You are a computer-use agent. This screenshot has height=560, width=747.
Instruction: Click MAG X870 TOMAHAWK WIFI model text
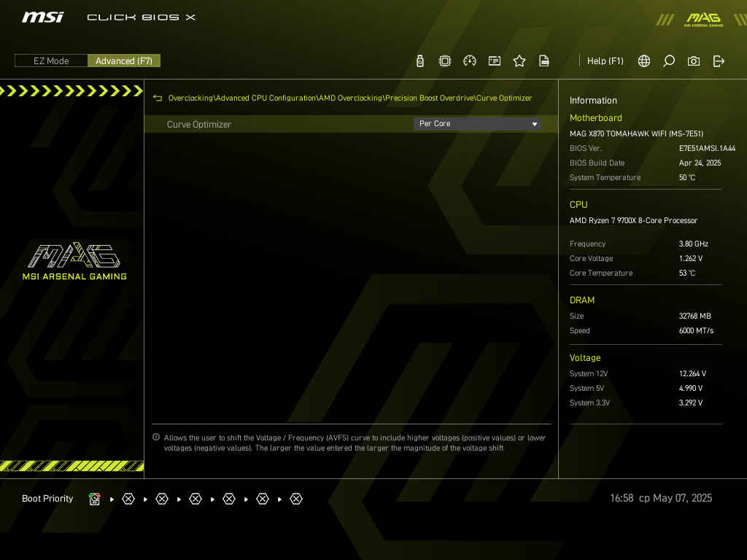coord(636,134)
